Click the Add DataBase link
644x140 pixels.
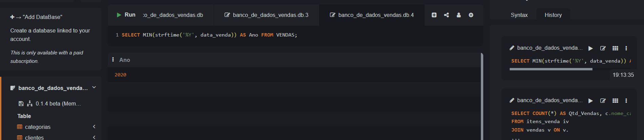click(x=36, y=17)
